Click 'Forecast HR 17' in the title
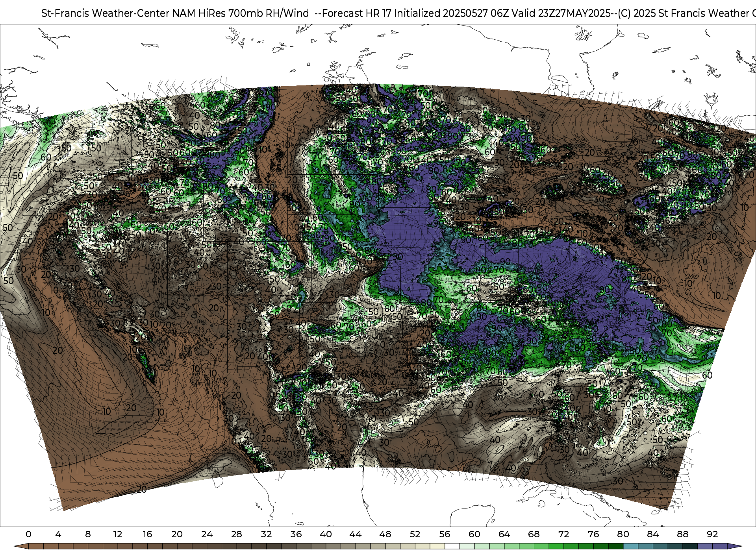 pos(357,13)
